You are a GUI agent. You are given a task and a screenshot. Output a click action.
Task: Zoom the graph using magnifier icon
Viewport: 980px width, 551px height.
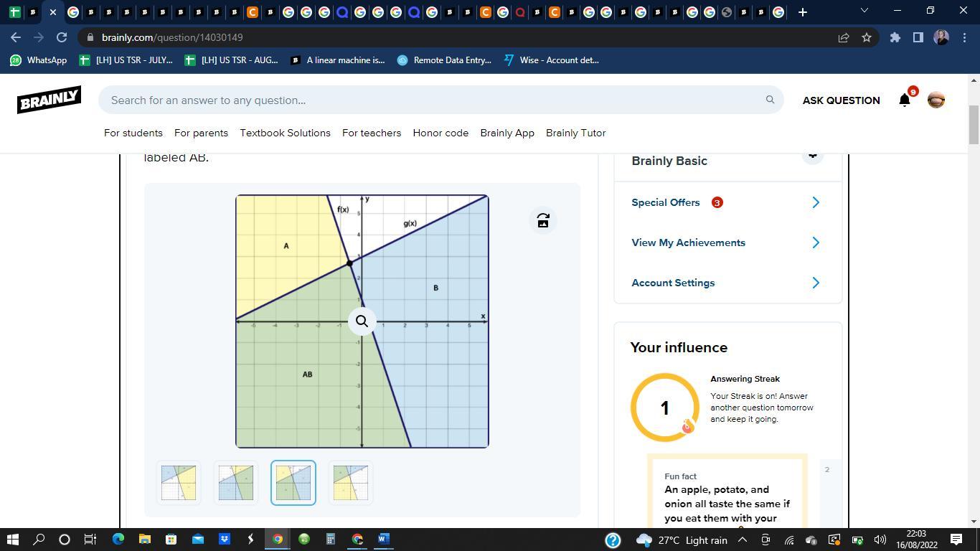pos(362,321)
